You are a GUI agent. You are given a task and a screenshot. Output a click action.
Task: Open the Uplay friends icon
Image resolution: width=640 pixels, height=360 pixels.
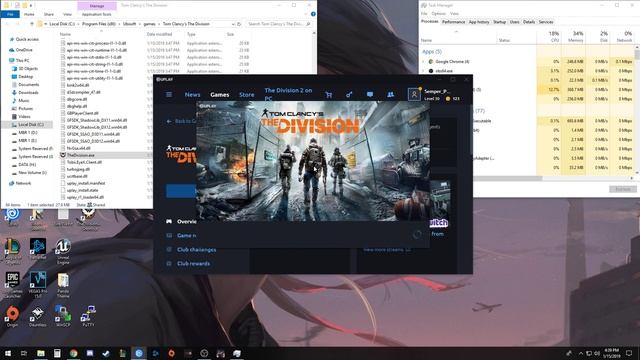391,94
